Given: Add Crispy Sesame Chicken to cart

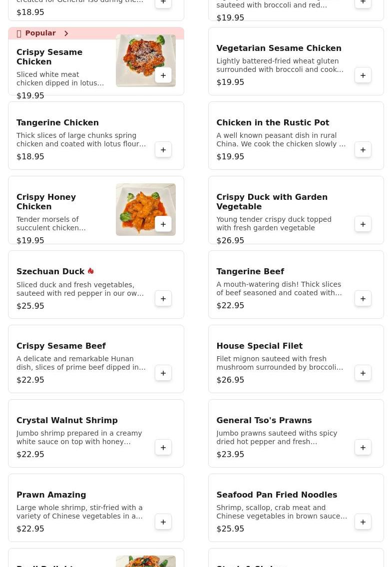Looking at the screenshot, I should (163, 75).
